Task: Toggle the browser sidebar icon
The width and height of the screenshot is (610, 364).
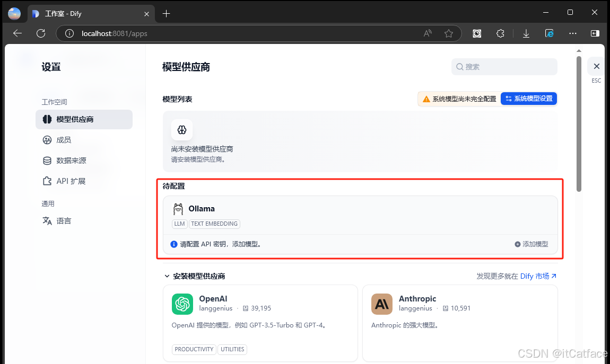Action: pyautogui.click(x=595, y=33)
